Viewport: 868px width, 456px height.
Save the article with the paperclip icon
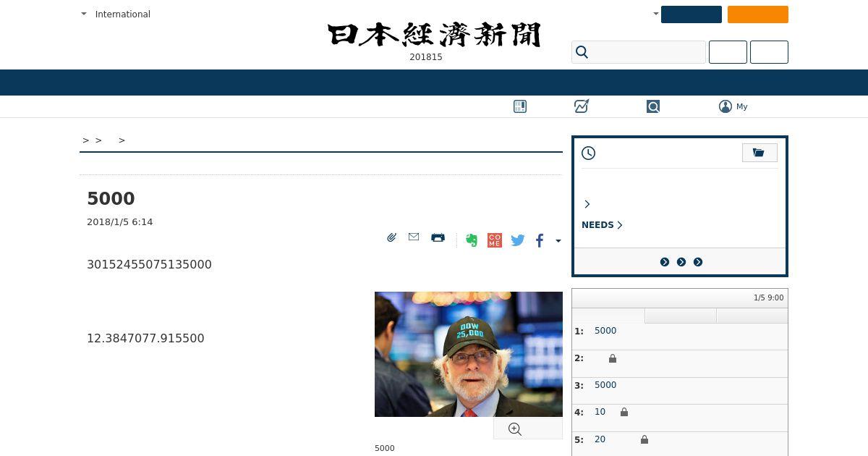[391, 237]
